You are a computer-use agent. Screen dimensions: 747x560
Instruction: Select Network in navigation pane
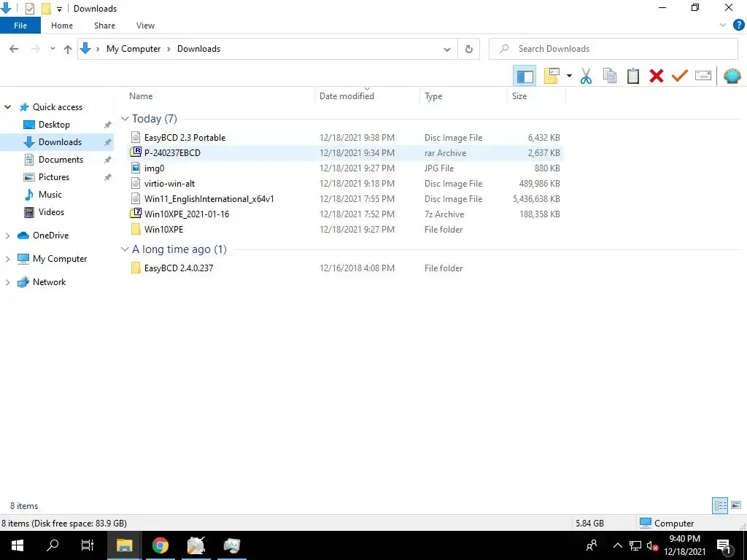pos(49,282)
